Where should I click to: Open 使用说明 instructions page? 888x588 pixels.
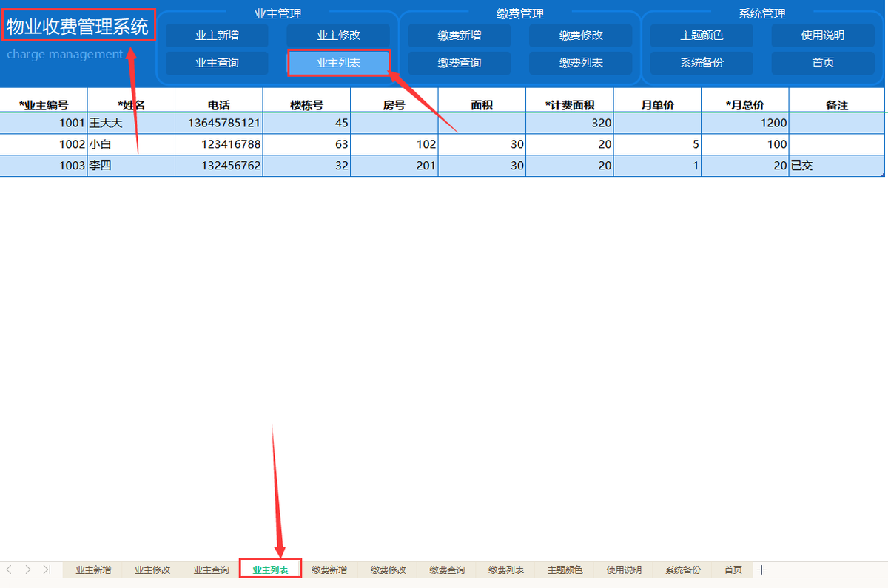pos(822,35)
